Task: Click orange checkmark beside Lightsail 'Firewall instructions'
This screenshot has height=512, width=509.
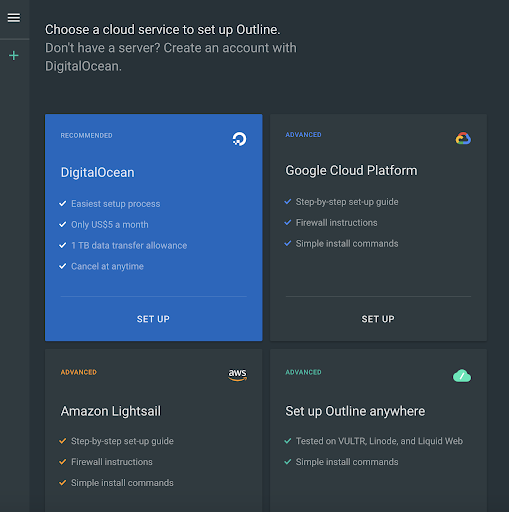Action: coord(63,462)
